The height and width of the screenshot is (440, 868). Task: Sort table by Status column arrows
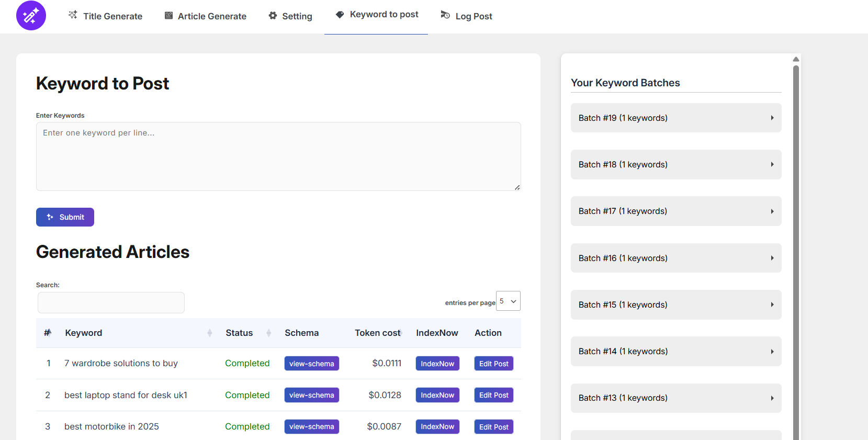268,333
